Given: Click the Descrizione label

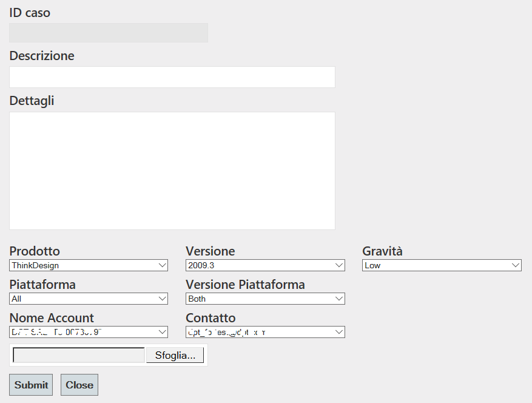Looking at the screenshot, I should point(42,56).
